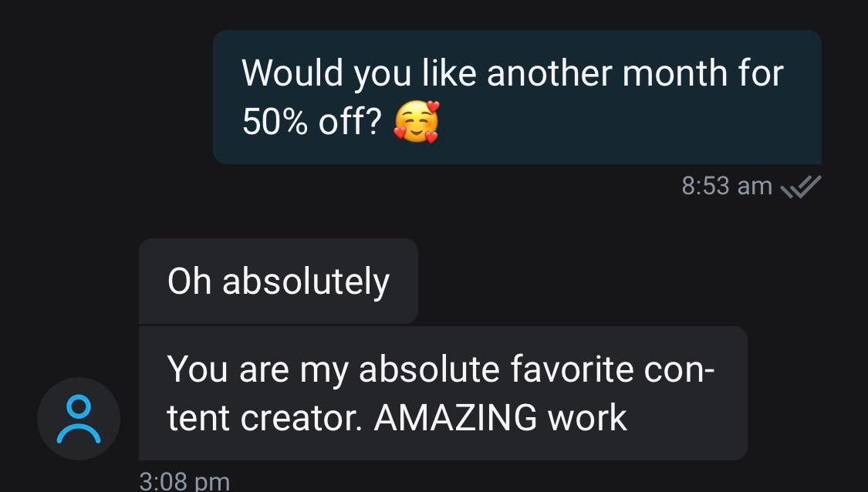
Task: Select the person silhouette inside the avatar circle
Action: tap(78, 419)
